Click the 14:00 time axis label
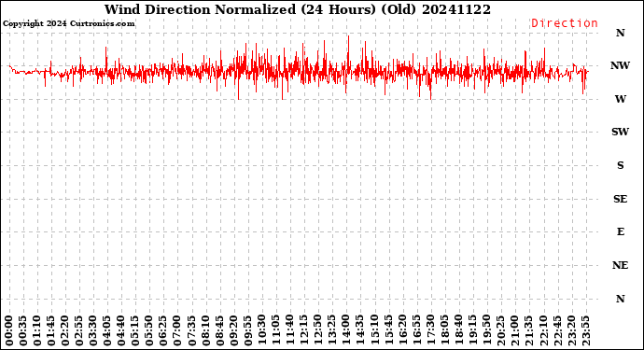Viewport: 644px width, 350px height. pos(346,331)
